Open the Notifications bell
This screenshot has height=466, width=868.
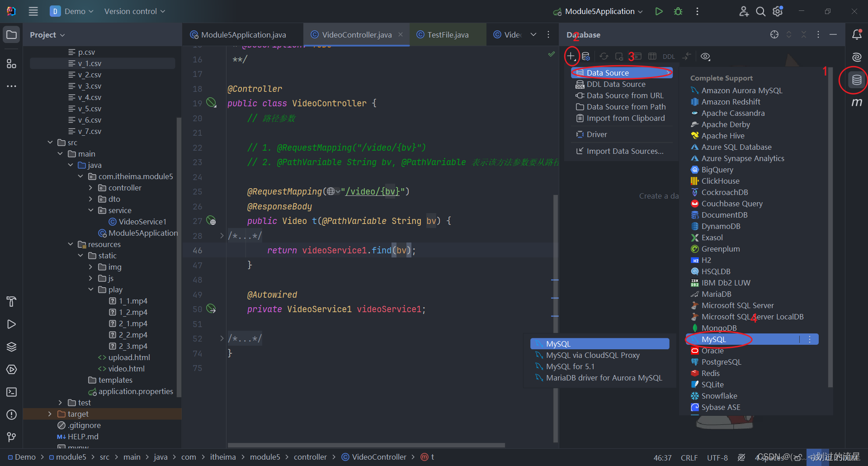(857, 34)
